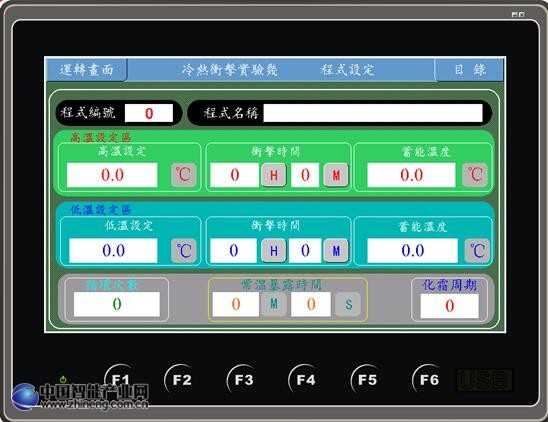Select the F6 function key
Screen dimensions: 548x422
click(429, 379)
